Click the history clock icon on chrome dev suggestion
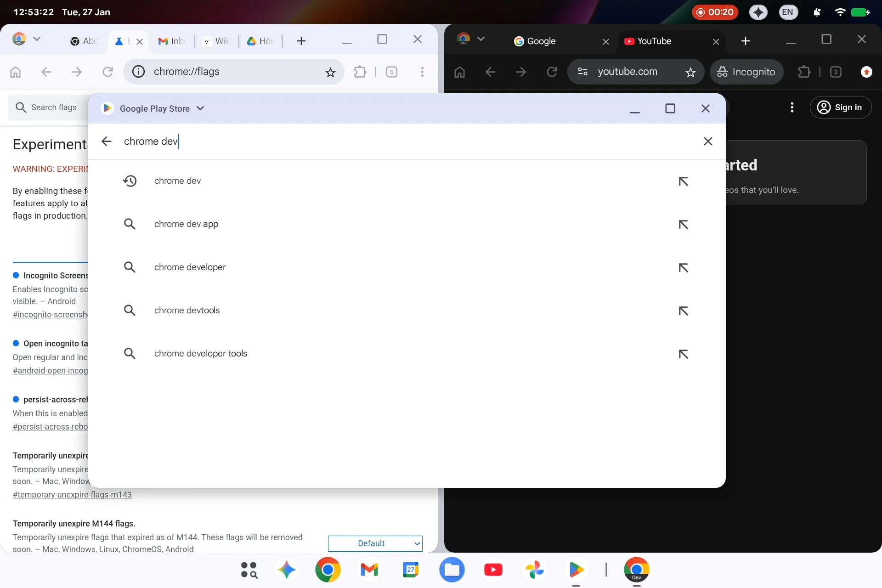Screen dimensions: 882x588 pos(130,181)
